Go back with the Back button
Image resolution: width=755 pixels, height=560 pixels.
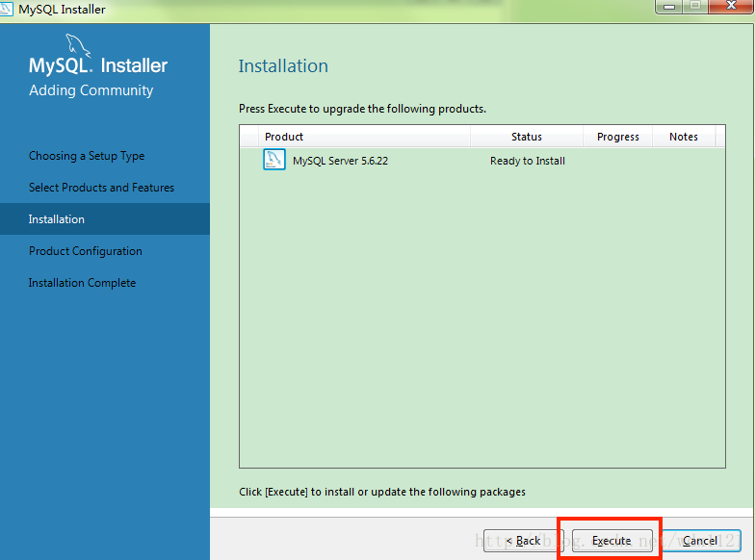[x=523, y=541]
